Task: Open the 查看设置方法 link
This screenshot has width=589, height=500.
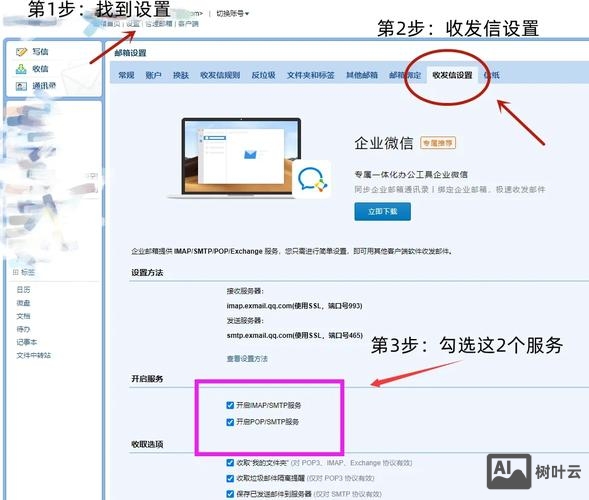Action: 247,359
